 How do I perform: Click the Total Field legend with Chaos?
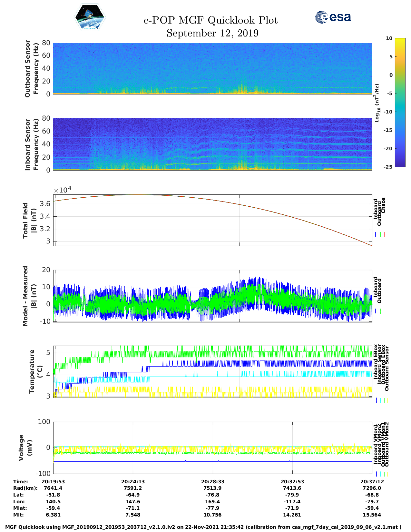click(x=379, y=213)
